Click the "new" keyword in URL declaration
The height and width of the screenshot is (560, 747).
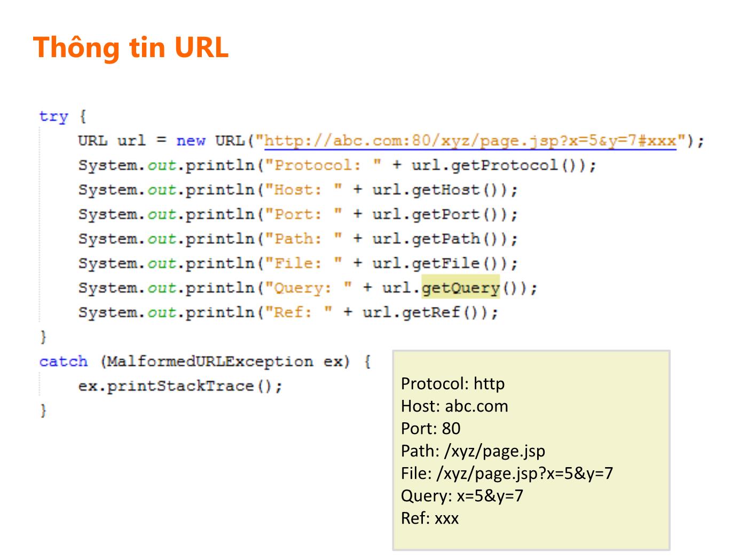191,141
